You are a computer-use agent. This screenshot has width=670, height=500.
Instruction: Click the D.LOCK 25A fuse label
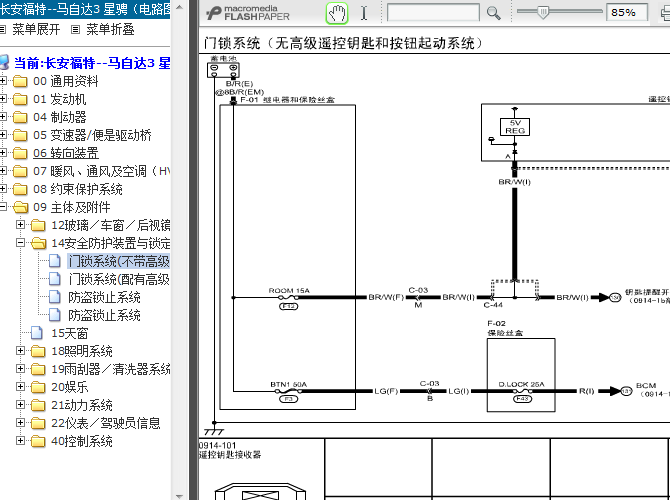click(x=522, y=384)
